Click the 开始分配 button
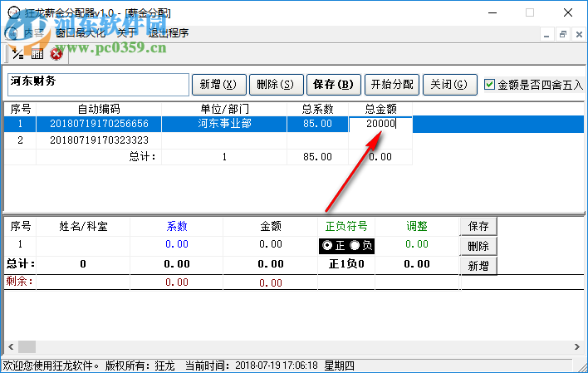588x373 pixels. point(392,85)
